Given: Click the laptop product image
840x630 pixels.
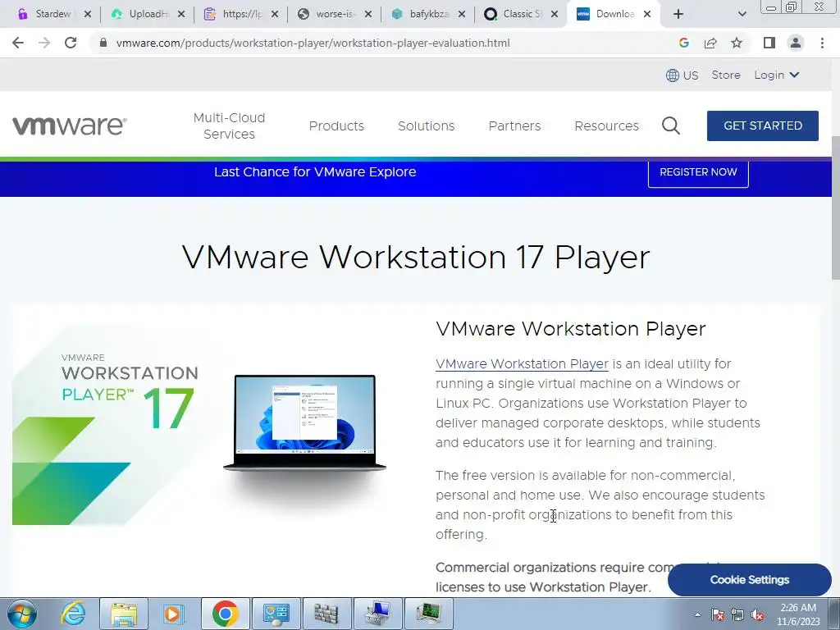Looking at the screenshot, I should coord(304,423).
